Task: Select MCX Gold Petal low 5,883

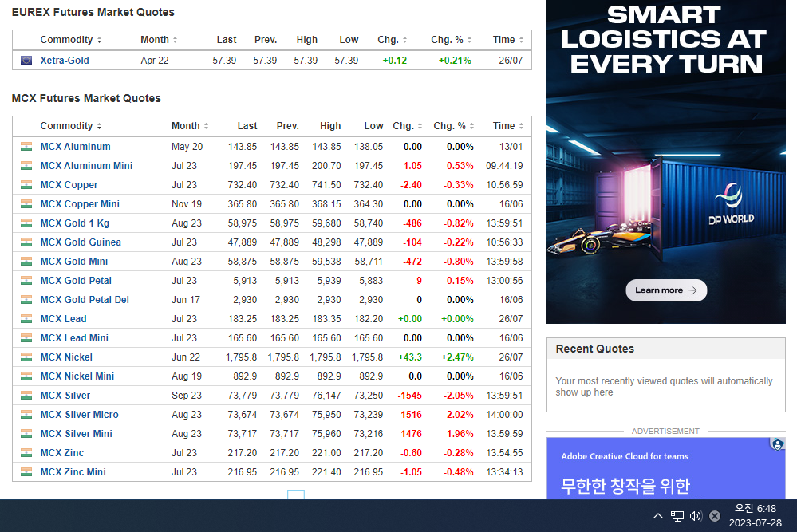Action: click(x=371, y=281)
